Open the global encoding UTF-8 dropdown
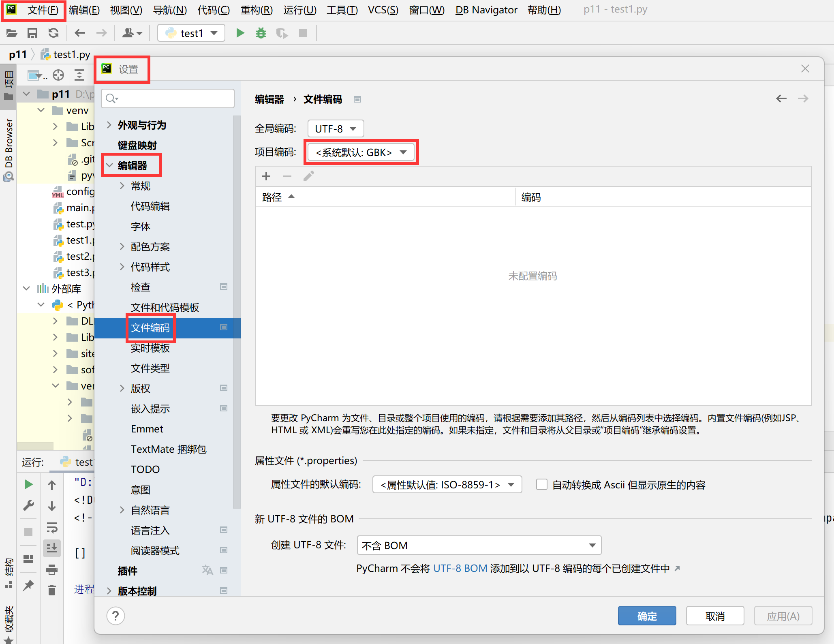This screenshot has height=644, width=834. point(336,129)
